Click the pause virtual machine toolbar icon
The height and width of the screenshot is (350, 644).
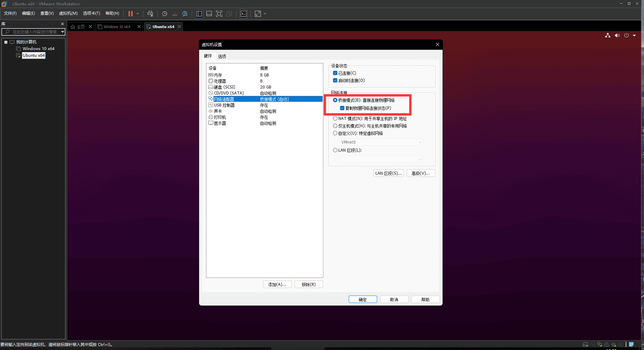[131, 14]
